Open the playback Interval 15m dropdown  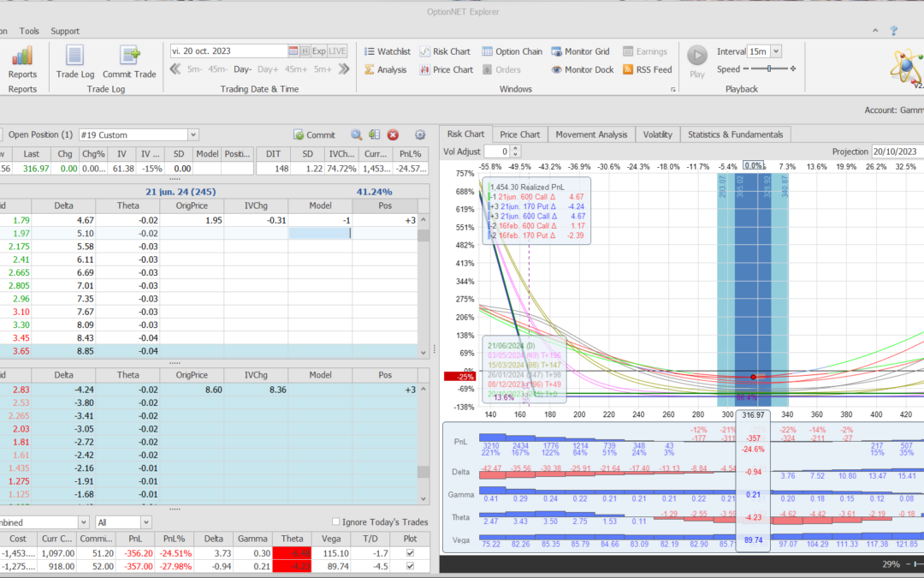(776, 51)
